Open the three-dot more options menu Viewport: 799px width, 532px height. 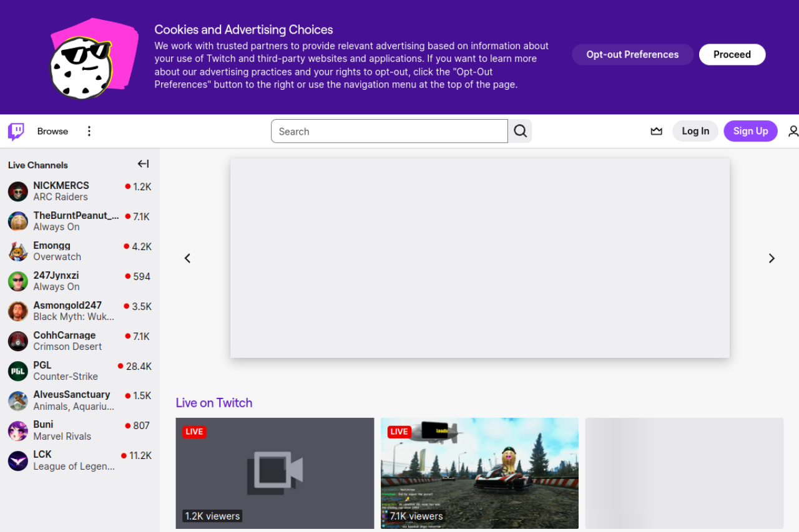(89, 131)
